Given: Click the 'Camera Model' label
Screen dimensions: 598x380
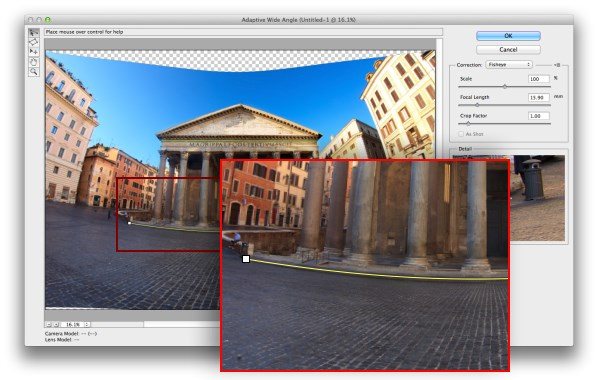Looking at the screenshot, I should [x=61, y=333].
